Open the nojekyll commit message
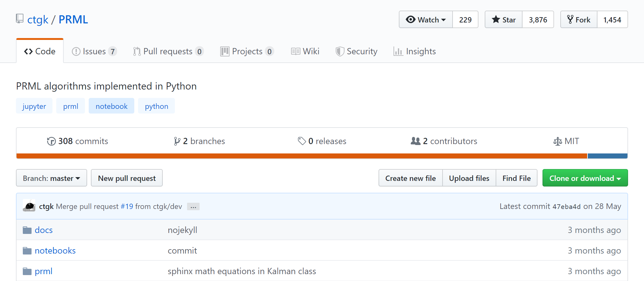The height and width of the screenshot is (281, 644). (x=182, y=230)
